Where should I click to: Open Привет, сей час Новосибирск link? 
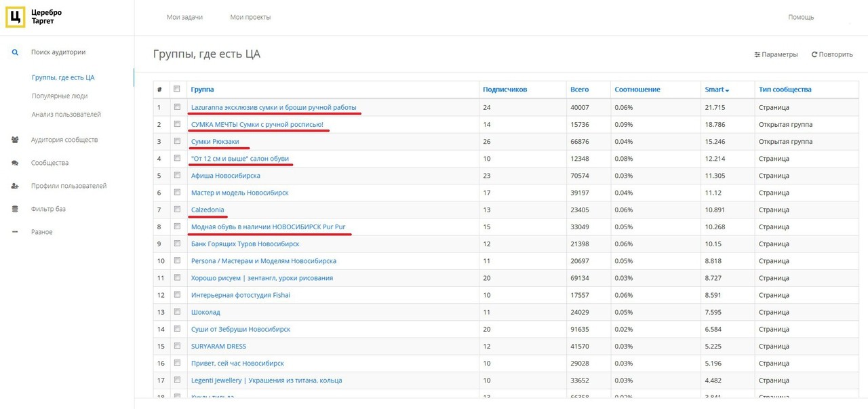point(237,363)
